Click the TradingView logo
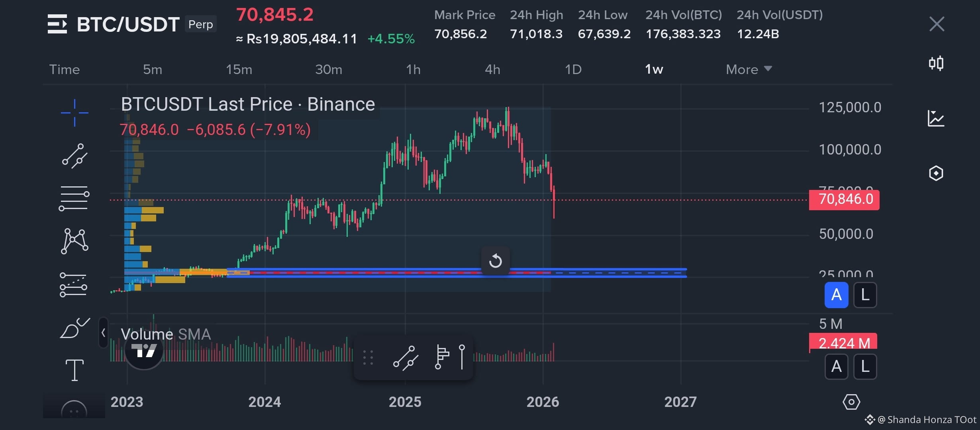Screen dimensions: 980x430 pos(144,351)
